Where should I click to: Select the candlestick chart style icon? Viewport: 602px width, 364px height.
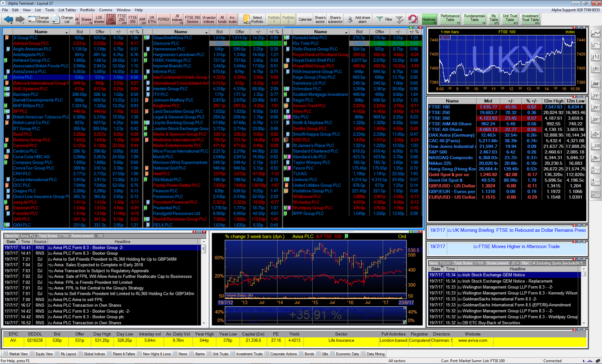click(x=596, y=68)
